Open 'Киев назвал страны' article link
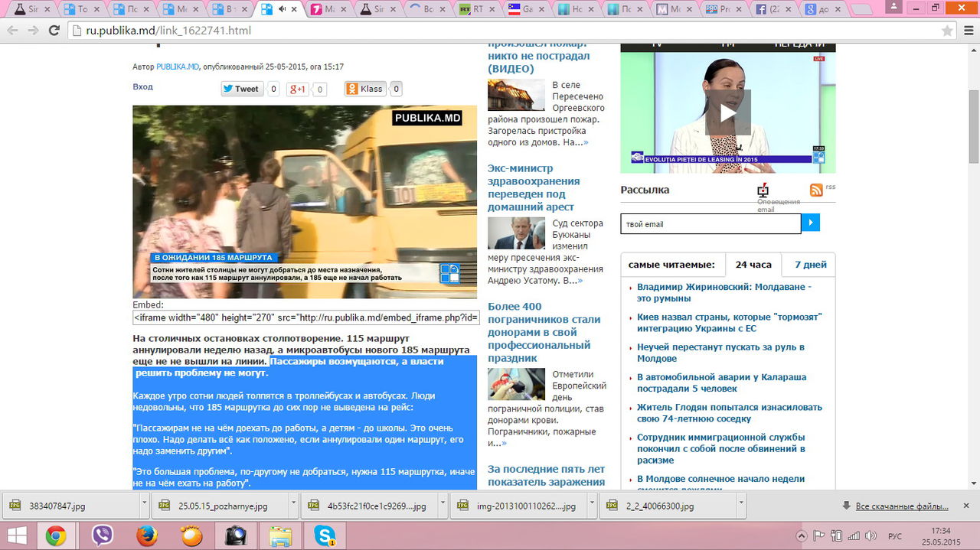 point(729,322)
